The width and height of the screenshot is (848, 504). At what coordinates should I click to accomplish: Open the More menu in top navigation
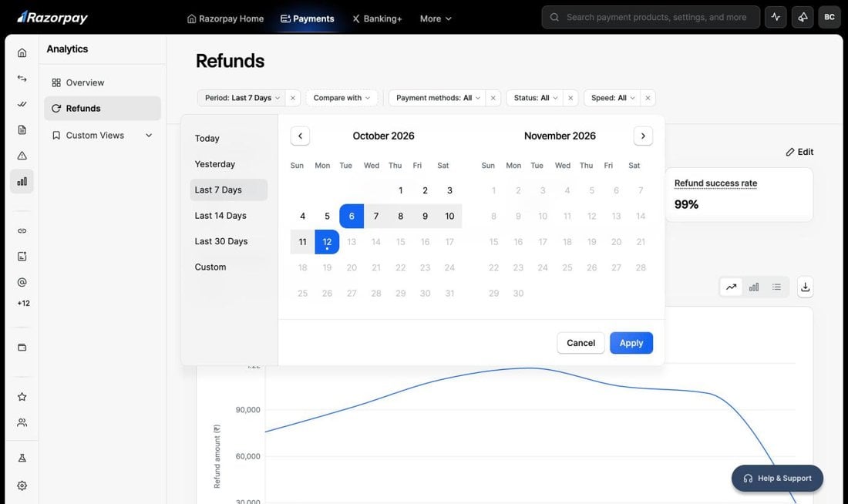click(436, 18)
